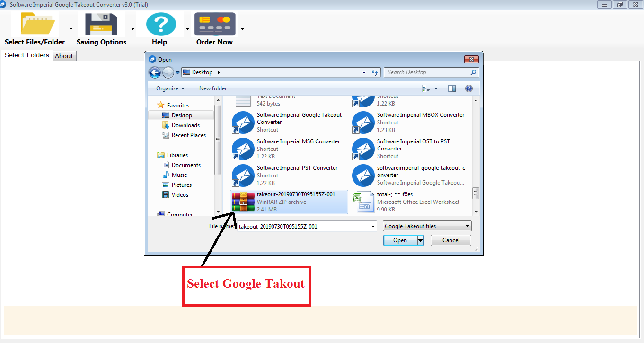Image resolution: width=644 pixels, height=343 pixels.
Task: Click the New folder button
Action: 213,88
